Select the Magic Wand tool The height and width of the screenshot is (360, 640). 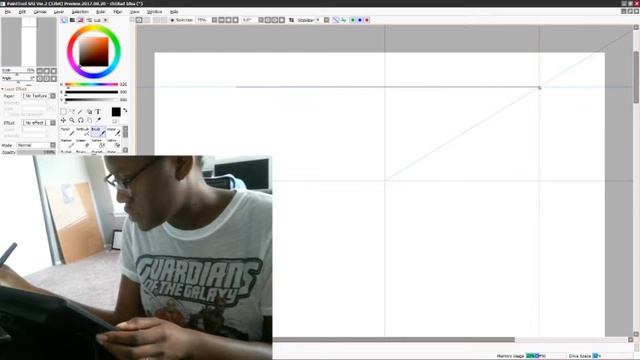click(x=80, y=111)
